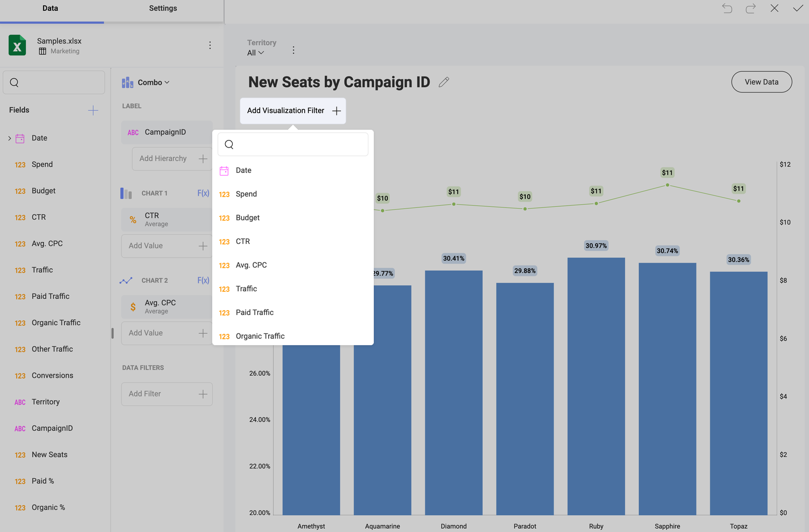Edit the title with the pencil icon
Viewport: 809px width, 532px height.
pos(444,82)
